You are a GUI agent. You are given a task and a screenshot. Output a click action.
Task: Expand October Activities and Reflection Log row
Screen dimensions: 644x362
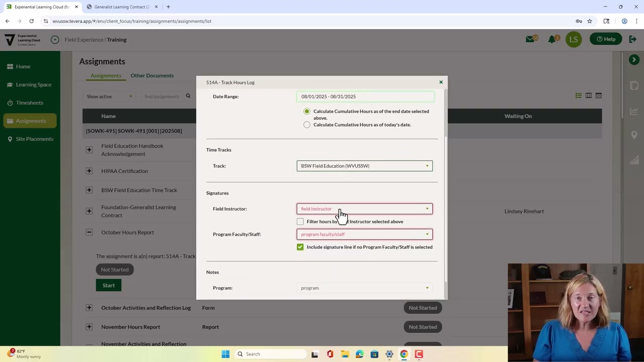(x=89, y=308)
